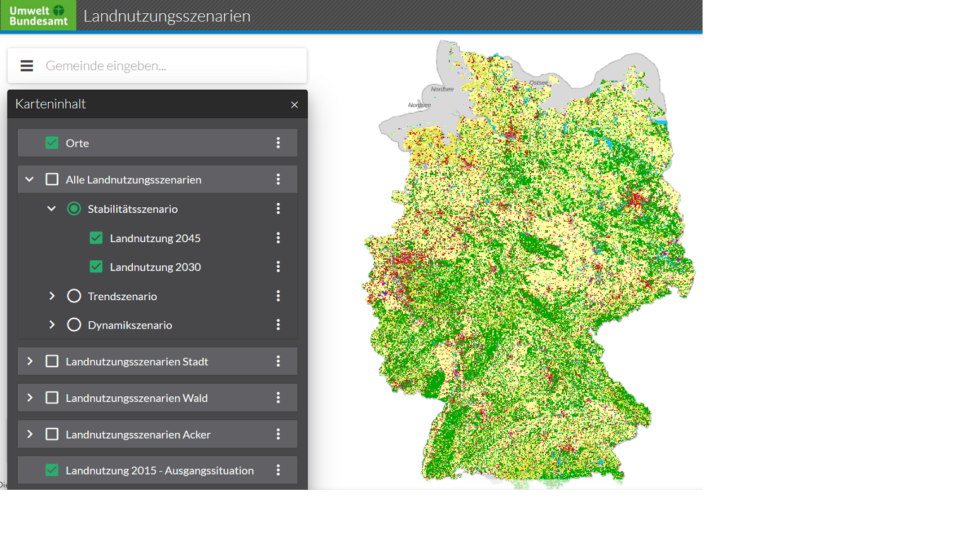Click the Umwelt Bundesamt logo
Screen dimensions: 977x560
(x=38, y=15)
